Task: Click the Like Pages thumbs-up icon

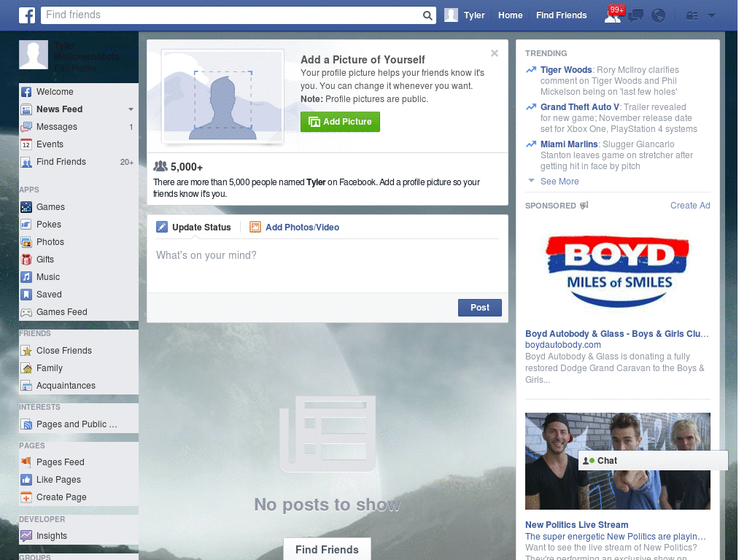Action: (26, 480)
